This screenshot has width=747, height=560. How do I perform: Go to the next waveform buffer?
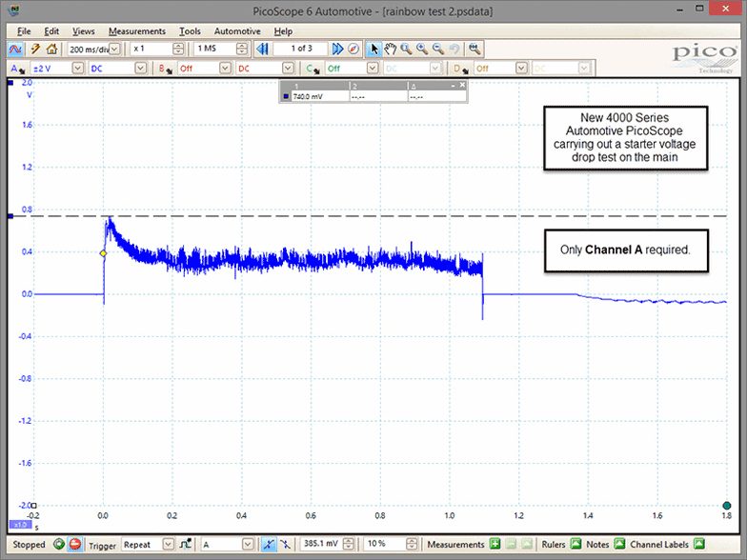point(337,49)
